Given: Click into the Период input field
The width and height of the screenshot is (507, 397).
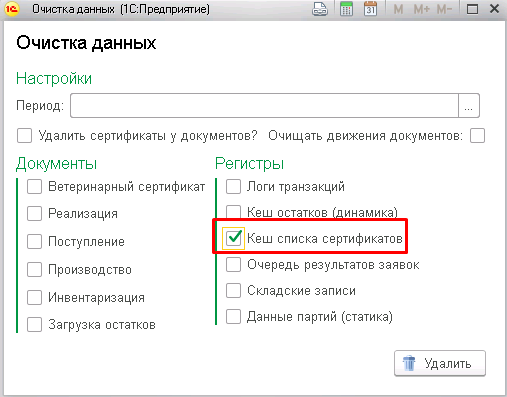Looking at the screenshot, I should click(x=264, y=106).
